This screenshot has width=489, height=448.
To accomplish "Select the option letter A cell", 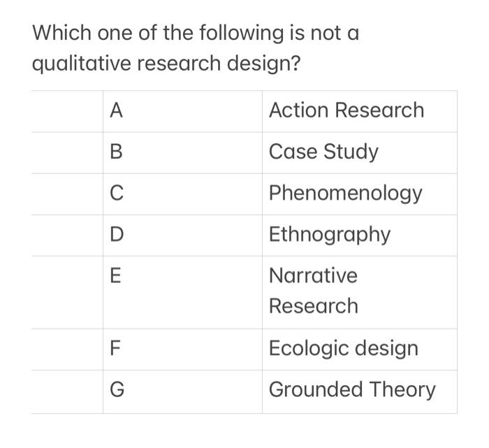I will [182, 111].
